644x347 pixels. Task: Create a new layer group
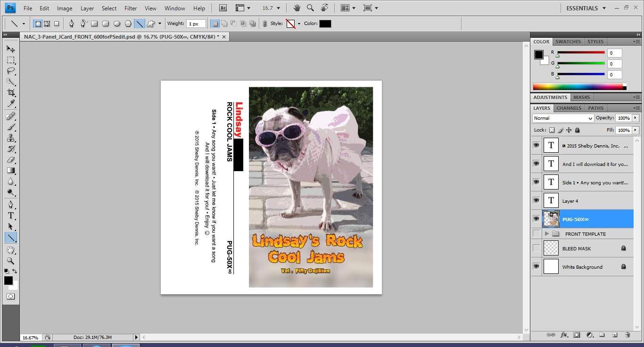click(x=602, y=335)
